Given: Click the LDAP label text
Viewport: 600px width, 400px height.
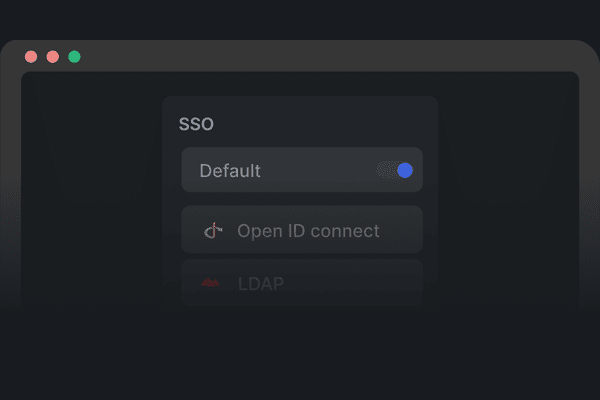Looking at the screenshot, I should coord(261,284).
